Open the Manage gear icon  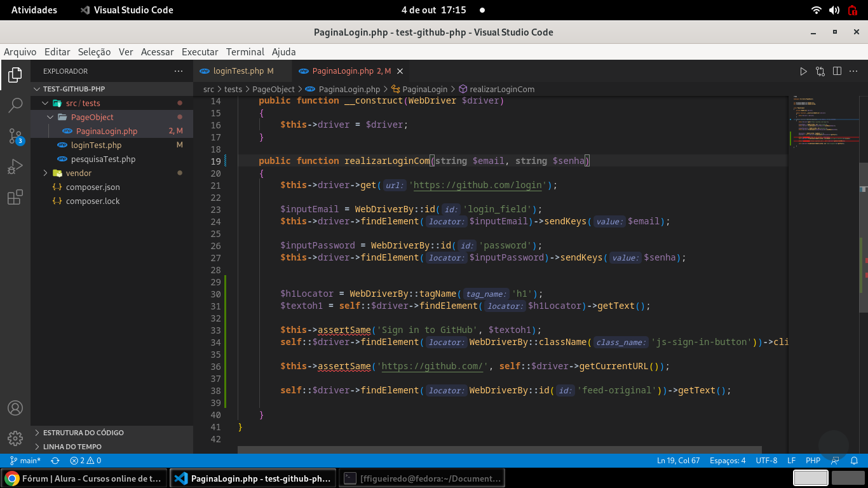pyautogui.click(x=15, y=438)
